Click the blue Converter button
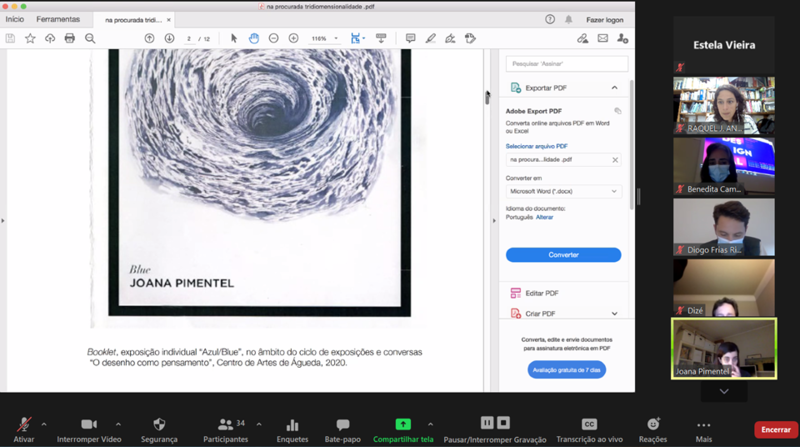The width and height of the screenshot is (800, 447). coord(563,255)
